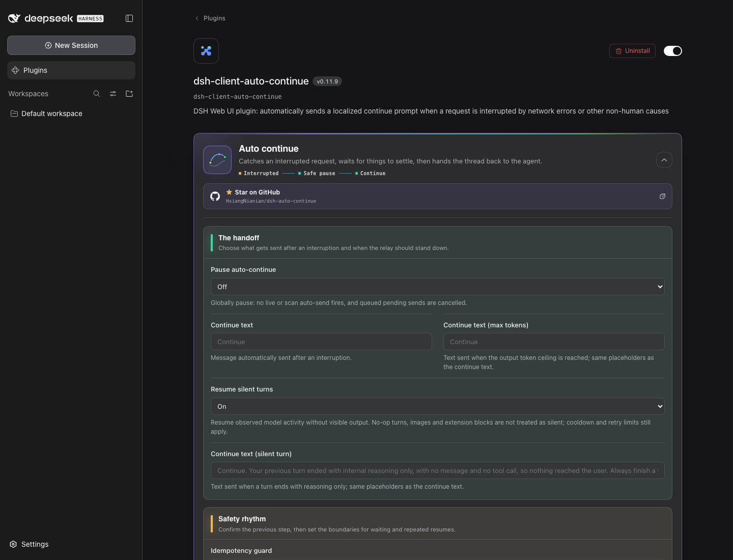Click the Default workspace folder icon
The width and height of the screenshot is (733, 560).
pyautogui.click(x=14, y=114)
